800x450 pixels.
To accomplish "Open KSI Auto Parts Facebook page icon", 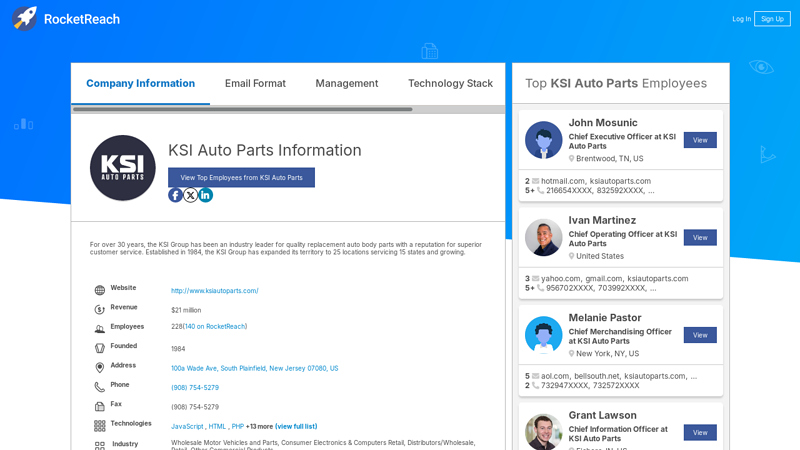I will (175, 195).
